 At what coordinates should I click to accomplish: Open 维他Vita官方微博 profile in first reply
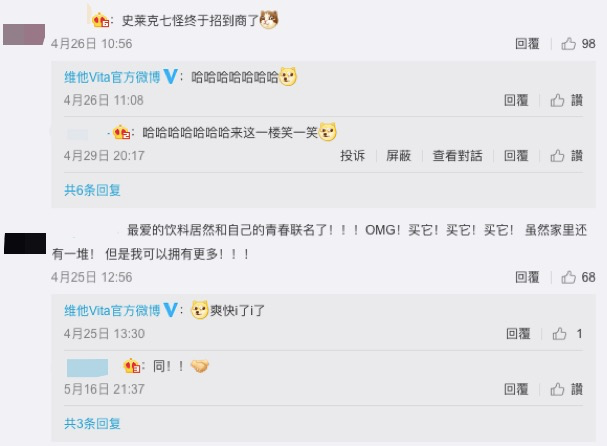point(112,77)
